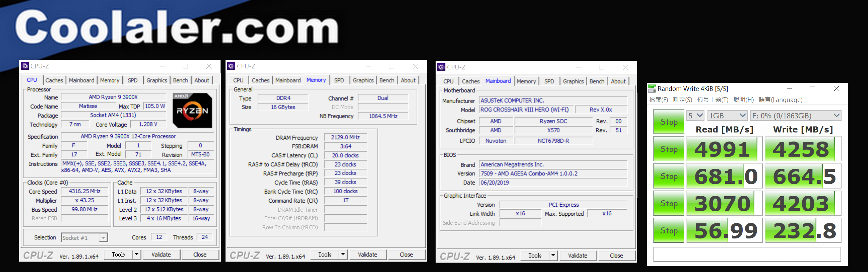This screenshot has width=868, height=272.
Task: Click the CPU-Z app icon in first window title
Action: click(25, 66)
